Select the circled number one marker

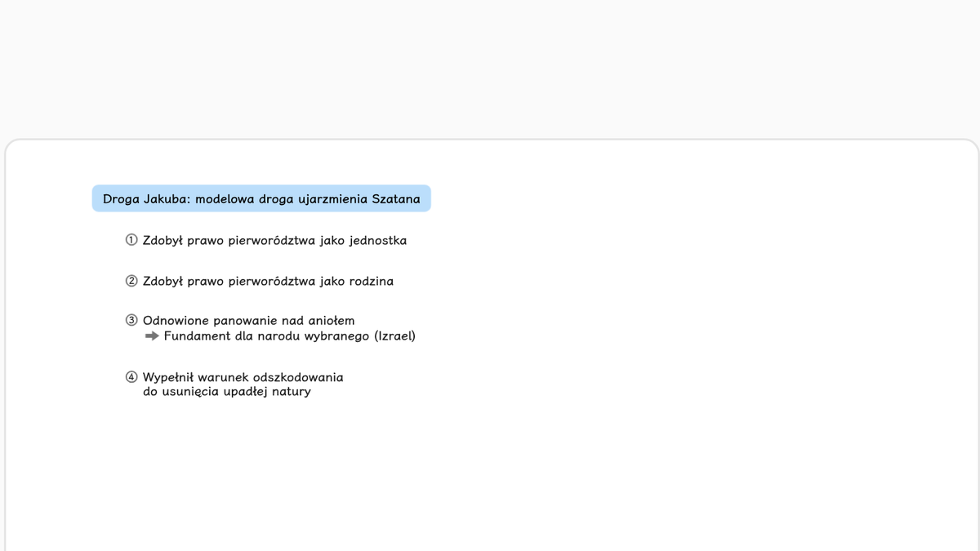(131, 241)
